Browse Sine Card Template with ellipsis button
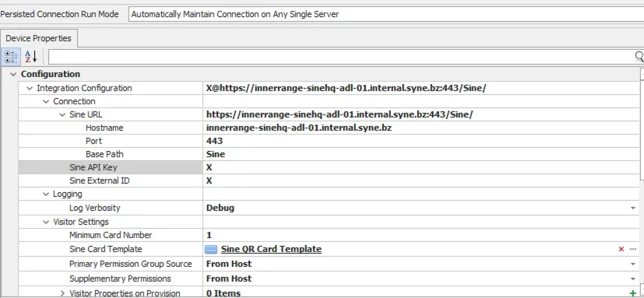The image size is (644, 298). tap(633, 249)
